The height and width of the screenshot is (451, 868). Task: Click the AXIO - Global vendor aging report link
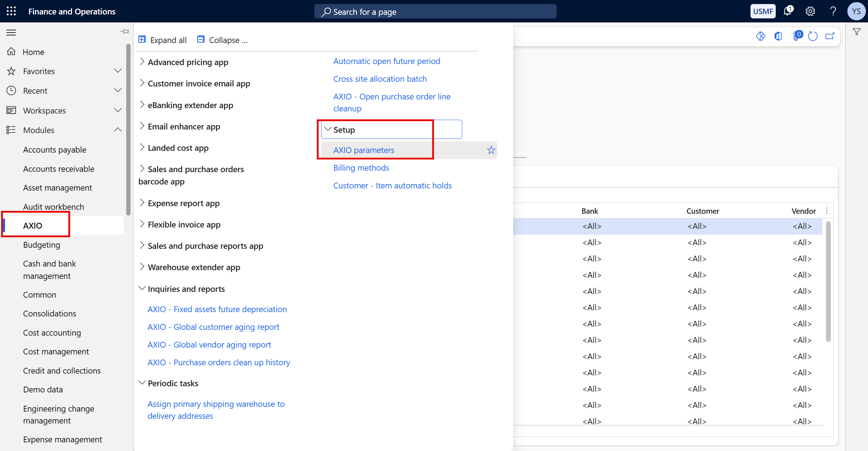(x=209, y=344)
